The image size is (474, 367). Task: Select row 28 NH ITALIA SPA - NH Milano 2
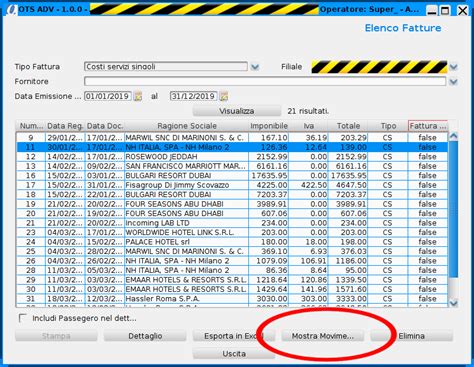coord(232,270)
